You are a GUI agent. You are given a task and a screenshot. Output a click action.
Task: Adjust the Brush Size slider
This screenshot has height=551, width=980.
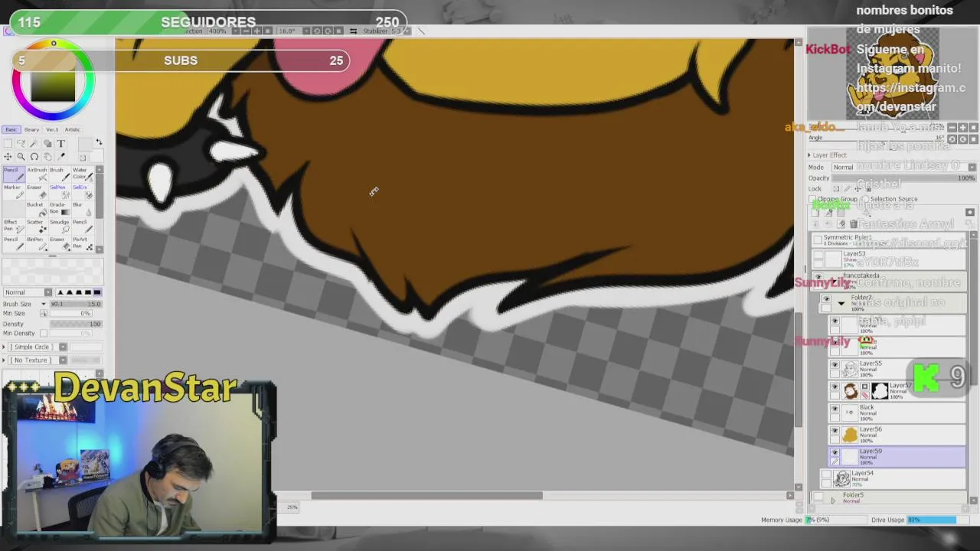tap(76, 304)
